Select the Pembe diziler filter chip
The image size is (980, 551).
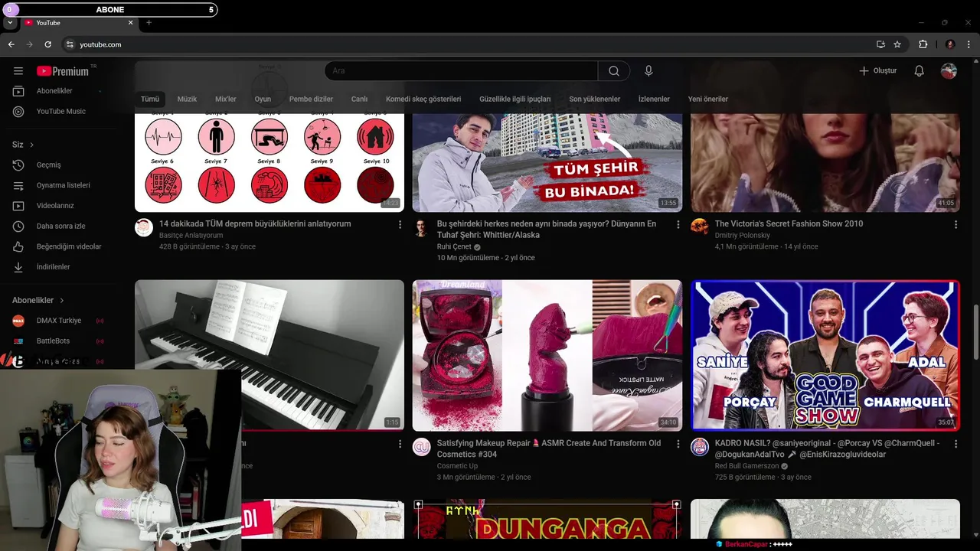[x=311, y=99]
